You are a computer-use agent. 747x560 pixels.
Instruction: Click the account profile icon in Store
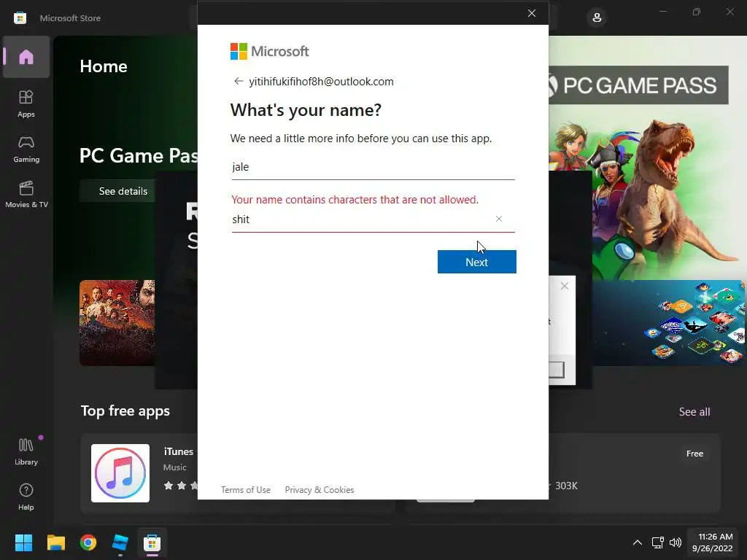[597, 18]
